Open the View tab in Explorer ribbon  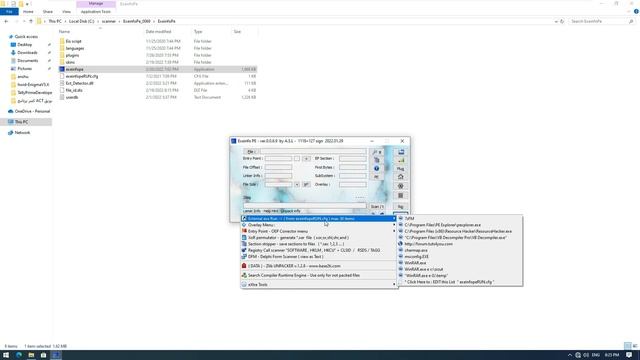(67, 12)
